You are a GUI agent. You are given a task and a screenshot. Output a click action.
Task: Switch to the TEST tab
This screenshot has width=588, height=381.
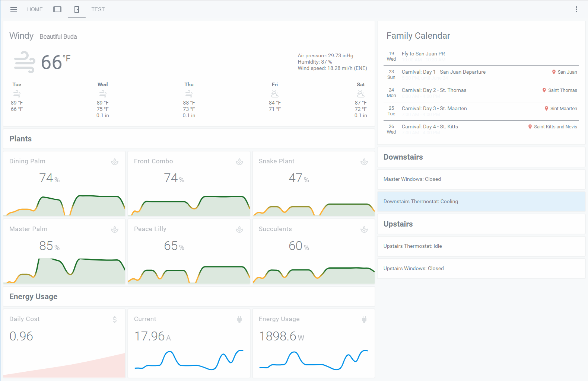coord(98,9)
